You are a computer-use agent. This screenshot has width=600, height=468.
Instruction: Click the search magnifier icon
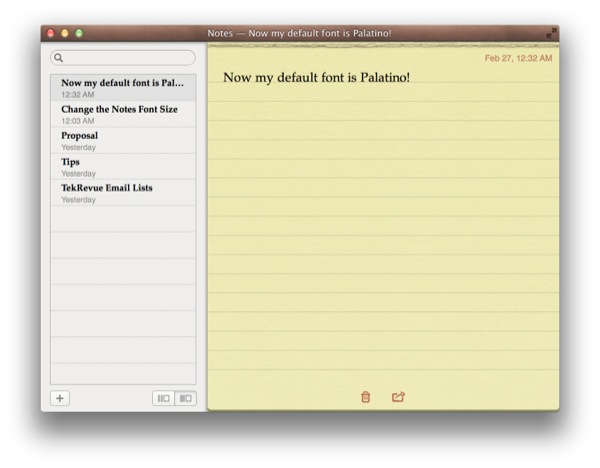click(59, 58)
